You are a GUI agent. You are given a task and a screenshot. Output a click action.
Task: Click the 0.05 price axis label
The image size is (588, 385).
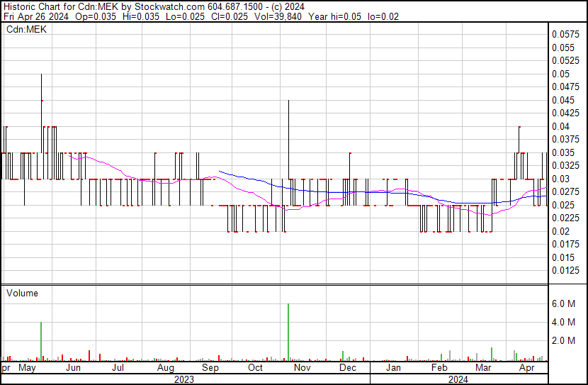pyautogui.click(x=561, y=74)
